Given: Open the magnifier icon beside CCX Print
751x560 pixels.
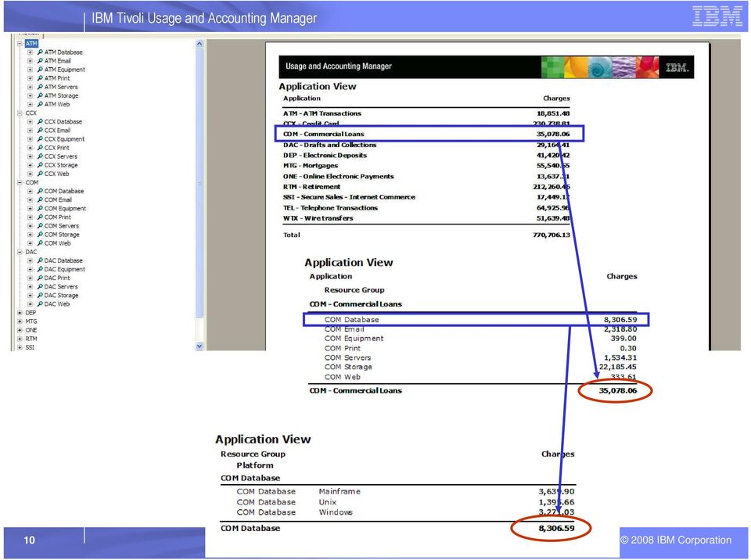Looking at the screenshot, I should click(x=40, y=148).
